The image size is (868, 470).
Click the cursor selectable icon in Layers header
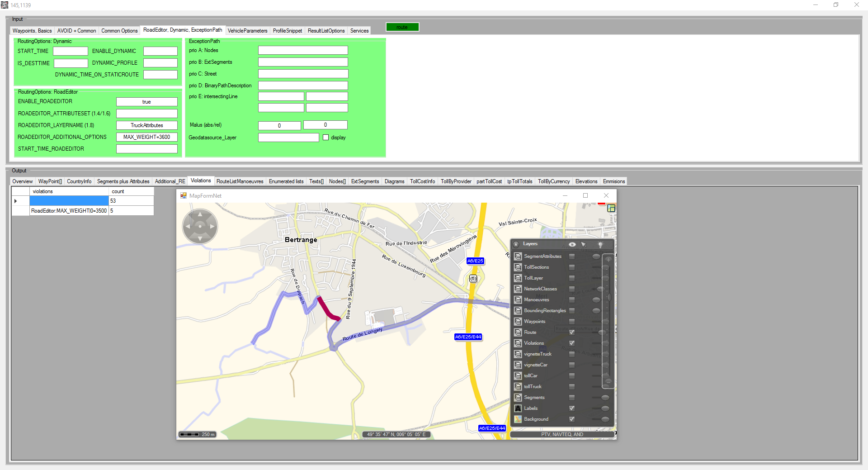pyautogui.click(x=584, y=244)
